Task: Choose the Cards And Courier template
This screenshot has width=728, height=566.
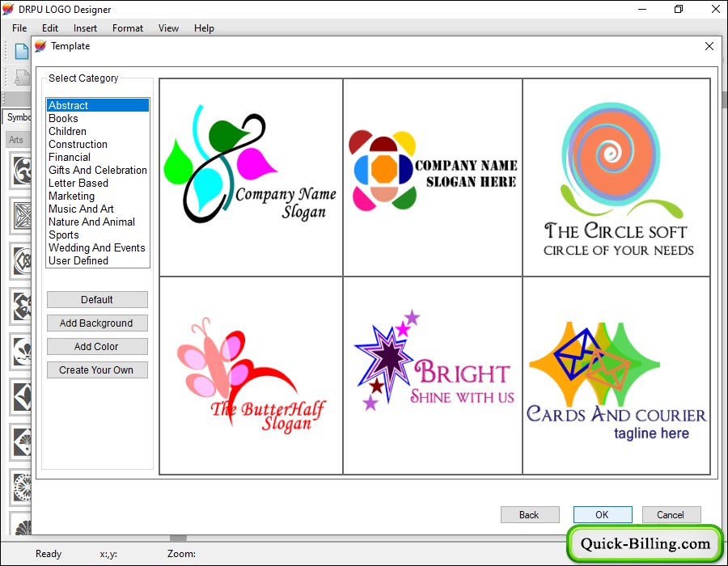Action: 616,375
